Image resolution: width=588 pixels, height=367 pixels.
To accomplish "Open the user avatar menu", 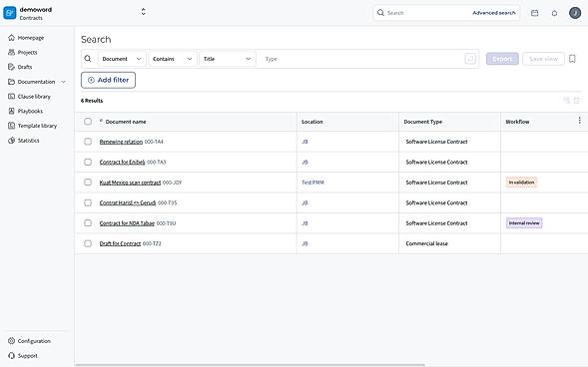I will coord(575,13).
